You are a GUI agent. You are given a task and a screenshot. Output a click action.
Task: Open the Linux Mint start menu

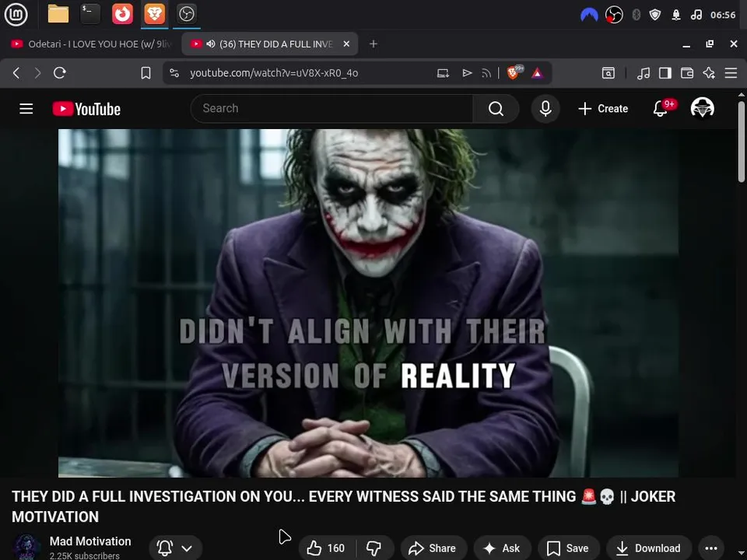click(x=16, y=14)
